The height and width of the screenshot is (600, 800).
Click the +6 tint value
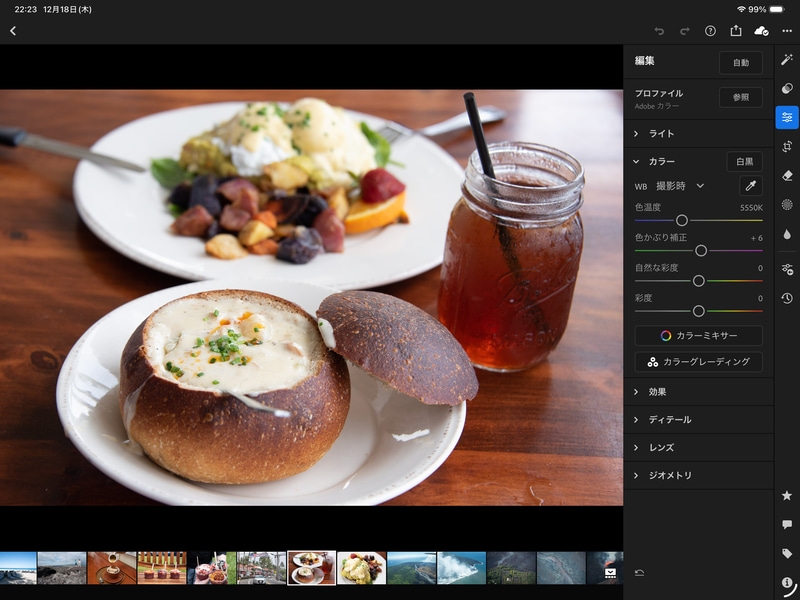tap(757, 238)
